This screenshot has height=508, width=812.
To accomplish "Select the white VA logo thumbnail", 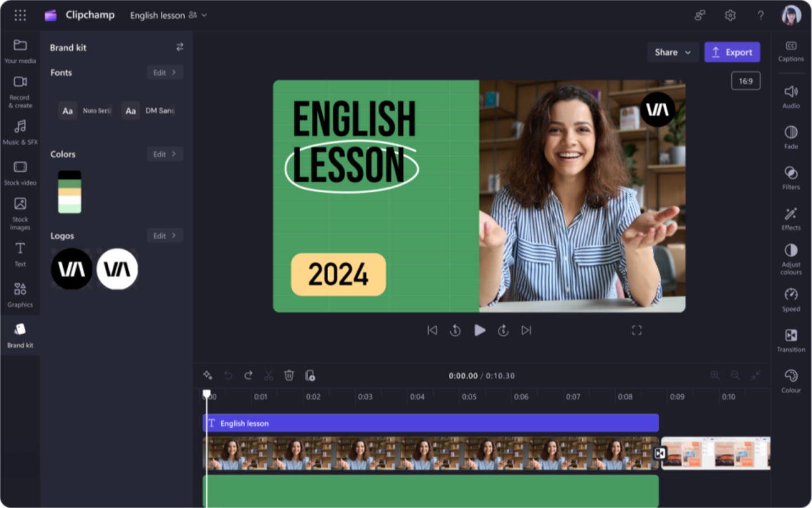I will [117, 269].
